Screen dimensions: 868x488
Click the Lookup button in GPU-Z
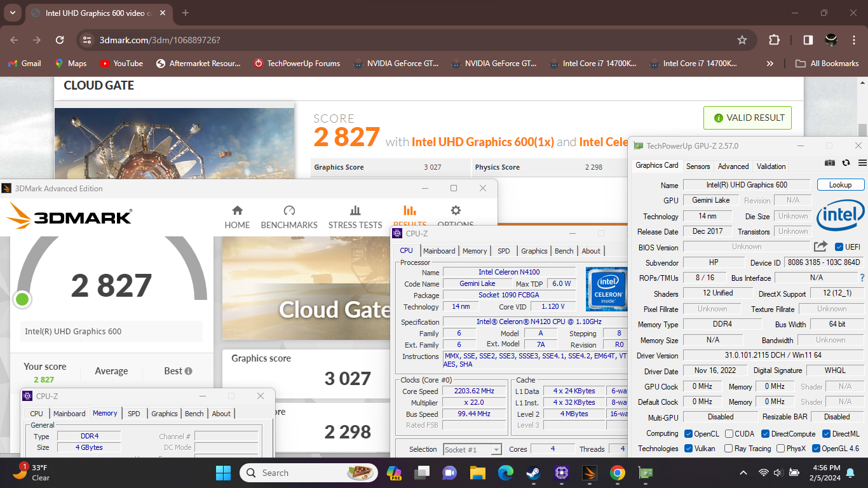pyautogui.click(x=840, y=185)
